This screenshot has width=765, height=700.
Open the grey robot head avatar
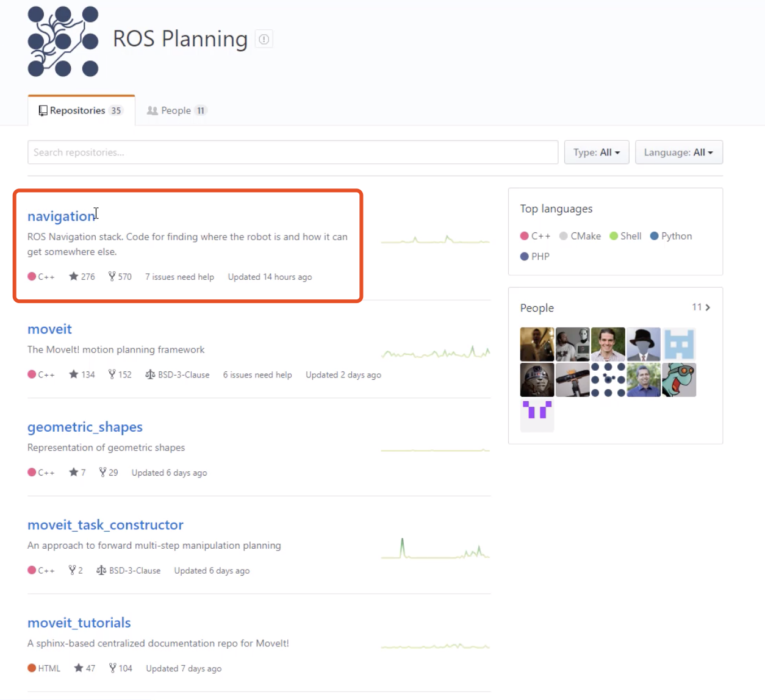point(537,379)
